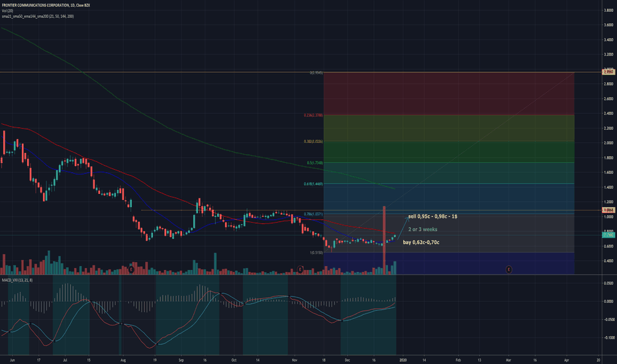
Task: Click the tan price tag near 1.08 on axis
Action: pos(609,210)
